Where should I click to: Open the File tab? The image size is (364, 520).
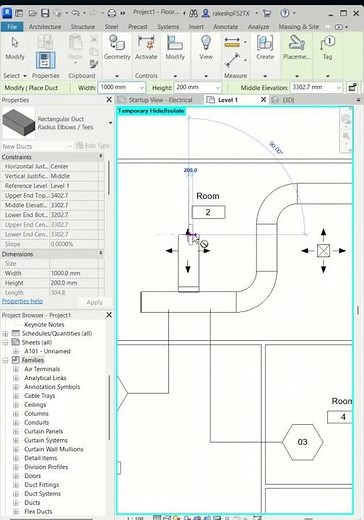[12, 27]
